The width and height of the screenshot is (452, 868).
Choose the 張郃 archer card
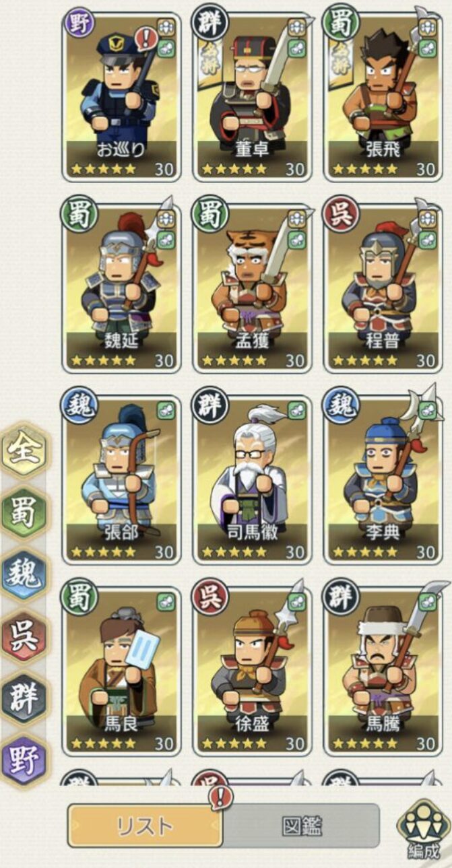121,479
